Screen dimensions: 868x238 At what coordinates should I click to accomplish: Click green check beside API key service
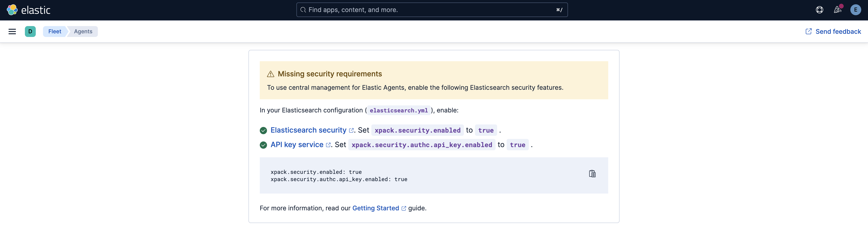click(x=263, y=145)
